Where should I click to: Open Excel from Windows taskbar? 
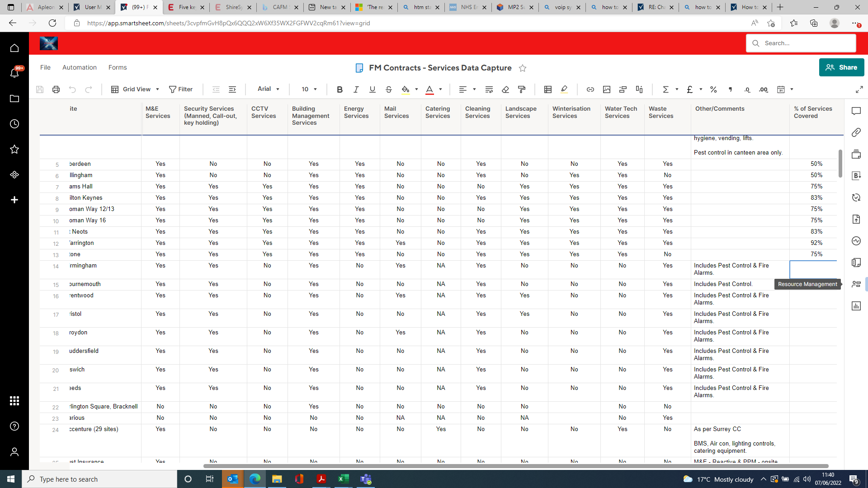(344, 479)
